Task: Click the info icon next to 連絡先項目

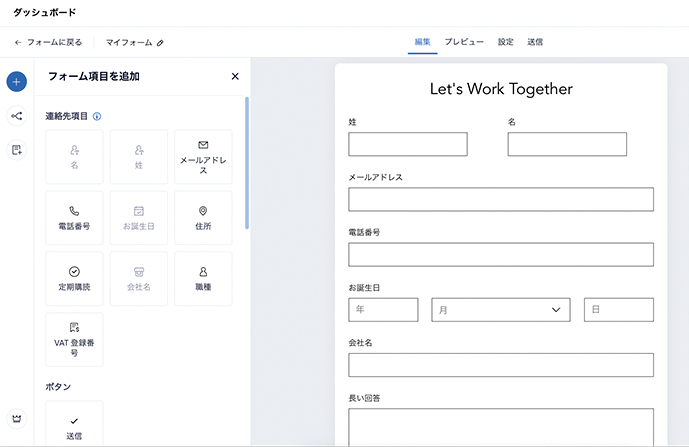Action: (x=97, y=116)
